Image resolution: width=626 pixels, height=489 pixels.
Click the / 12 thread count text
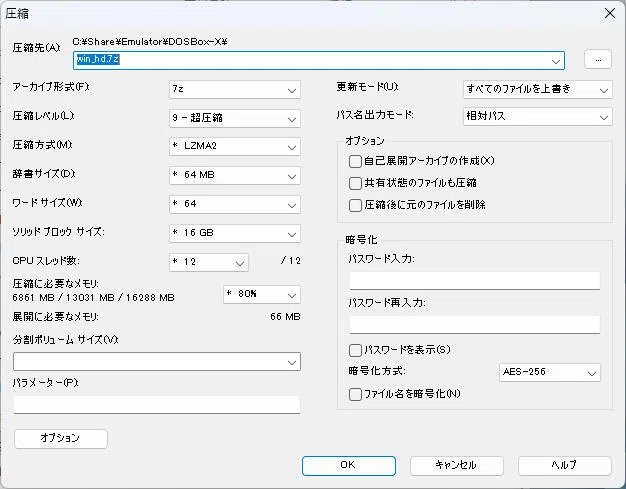pos(291,261)
